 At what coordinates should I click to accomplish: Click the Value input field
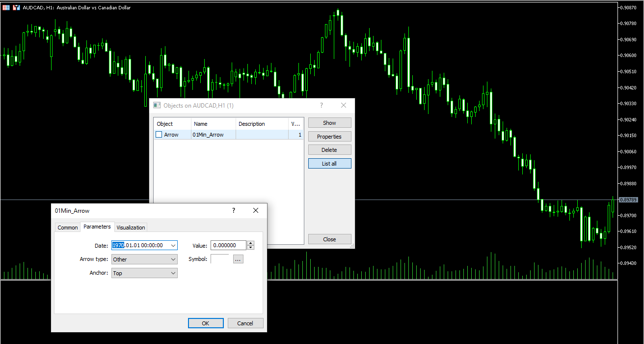[229, 245]
